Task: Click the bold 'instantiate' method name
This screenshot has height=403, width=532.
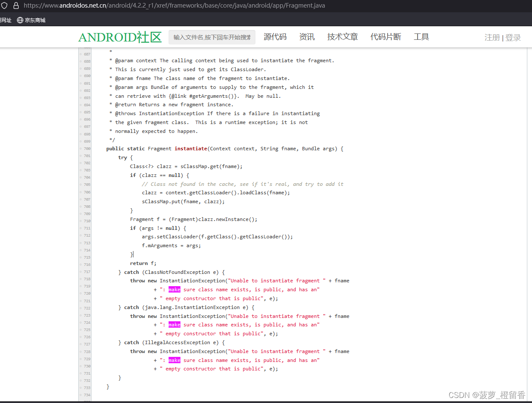Action: (191, 149)
